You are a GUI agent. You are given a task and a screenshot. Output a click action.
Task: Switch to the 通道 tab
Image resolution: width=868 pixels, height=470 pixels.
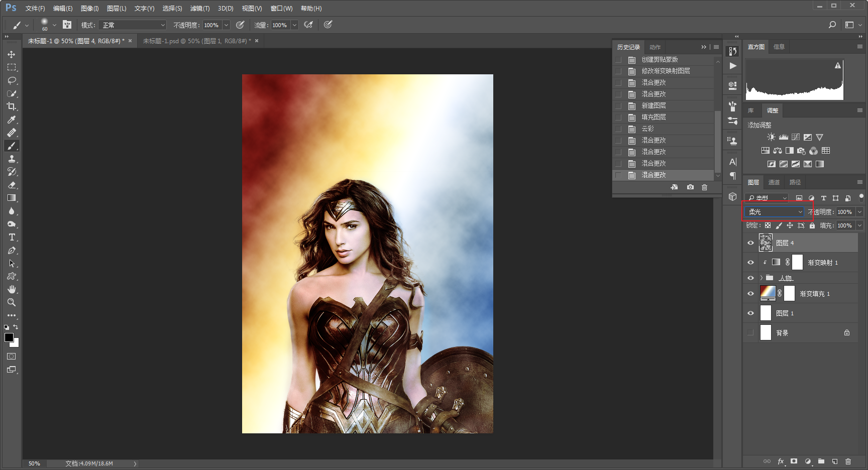point(774,182)
